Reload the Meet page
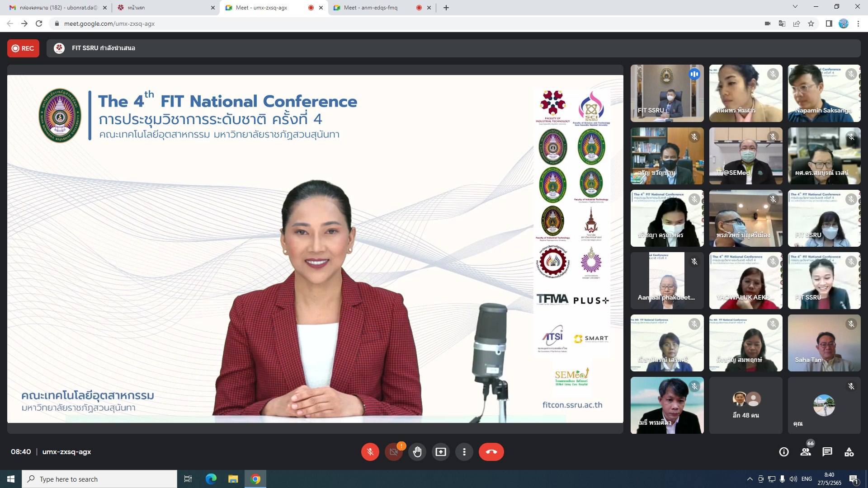This screenshot has height=488, width=868. click(x=39, y=23)
